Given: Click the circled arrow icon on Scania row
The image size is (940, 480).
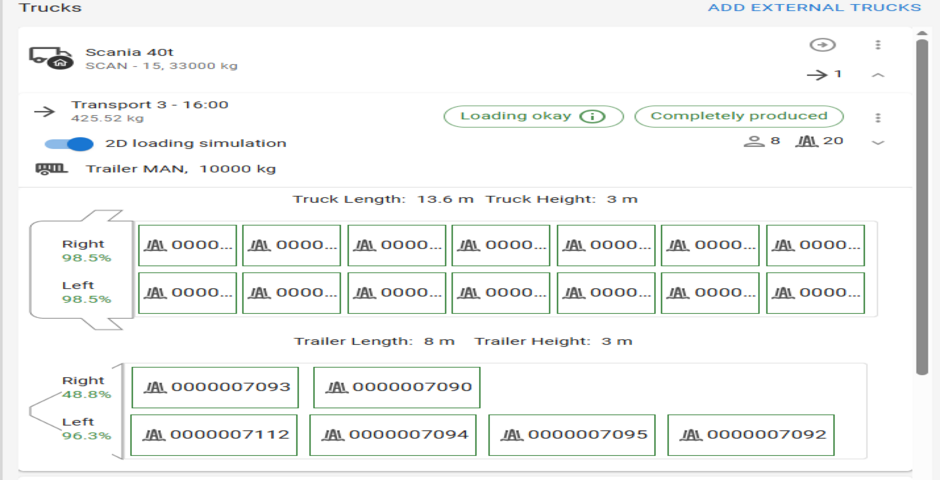Looking at the screenshot, I should click(822, 45).
